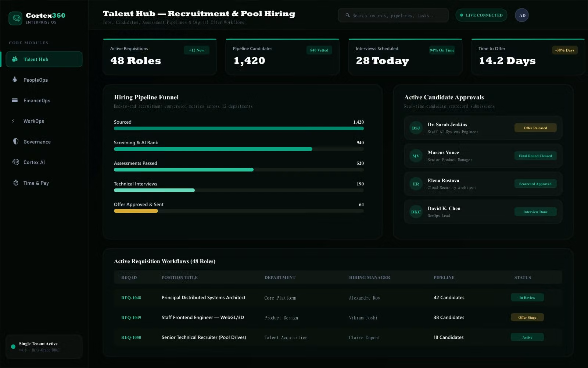The height and width of the screenshot is (368, 588).
Task: Click the Offer Released status button
Action: click(x=535, y=128)
